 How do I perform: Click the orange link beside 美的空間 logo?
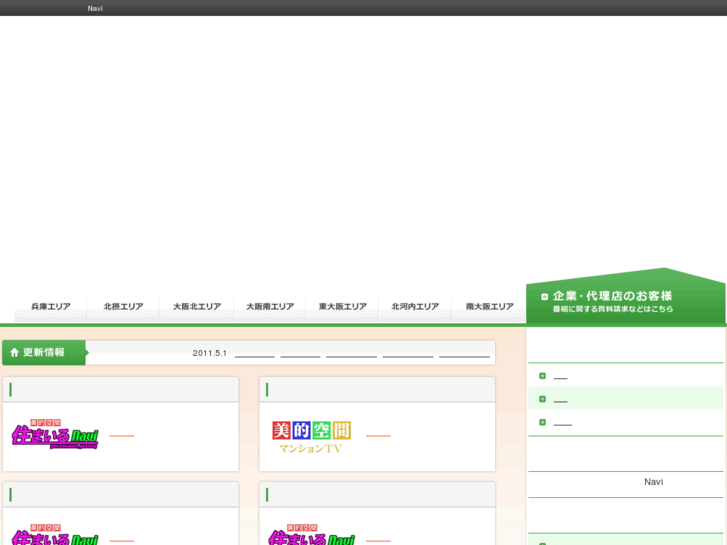pos(378,436)
